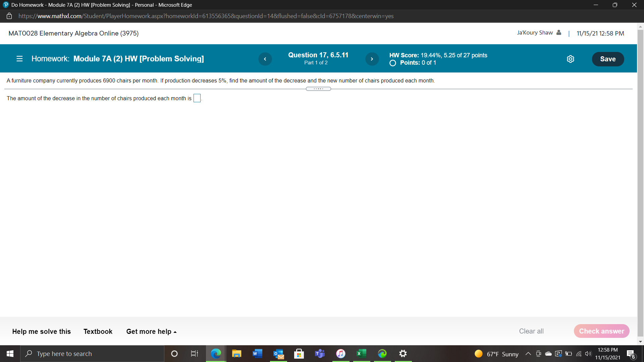The height and width of the screenshot is (362, 644).
Task: Select Help me solve this
Action: [x=41, y=331]
